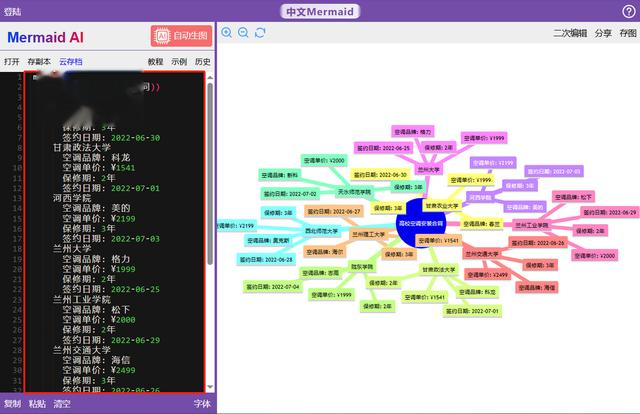Select the 河西学院 mind map node
640x414 pixels.
480,198
